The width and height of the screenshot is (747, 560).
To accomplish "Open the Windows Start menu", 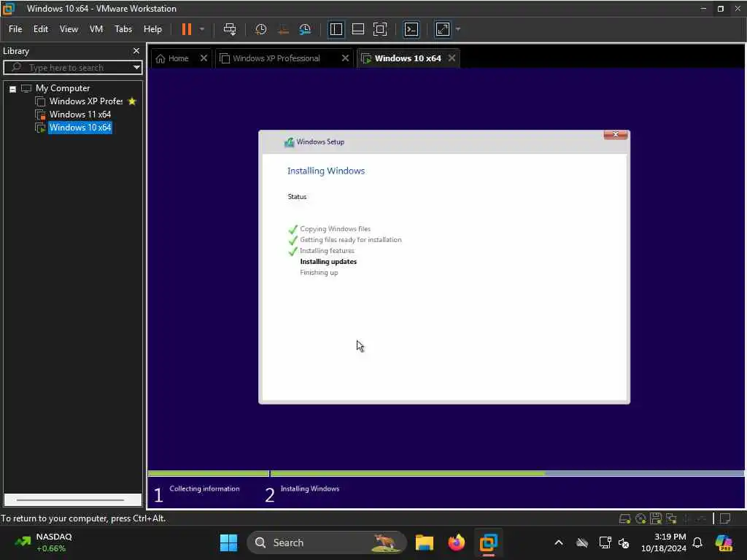I will pyautogui.click(x=228, y=542).
